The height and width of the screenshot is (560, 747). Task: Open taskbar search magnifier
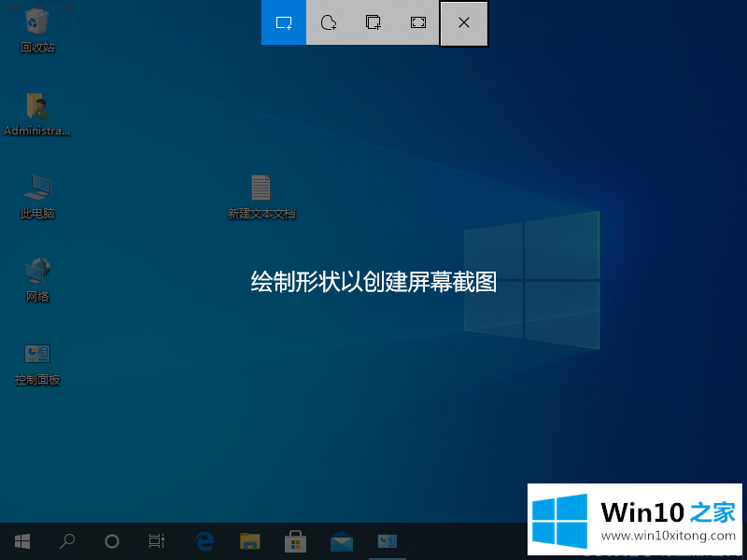pos(67,541)
